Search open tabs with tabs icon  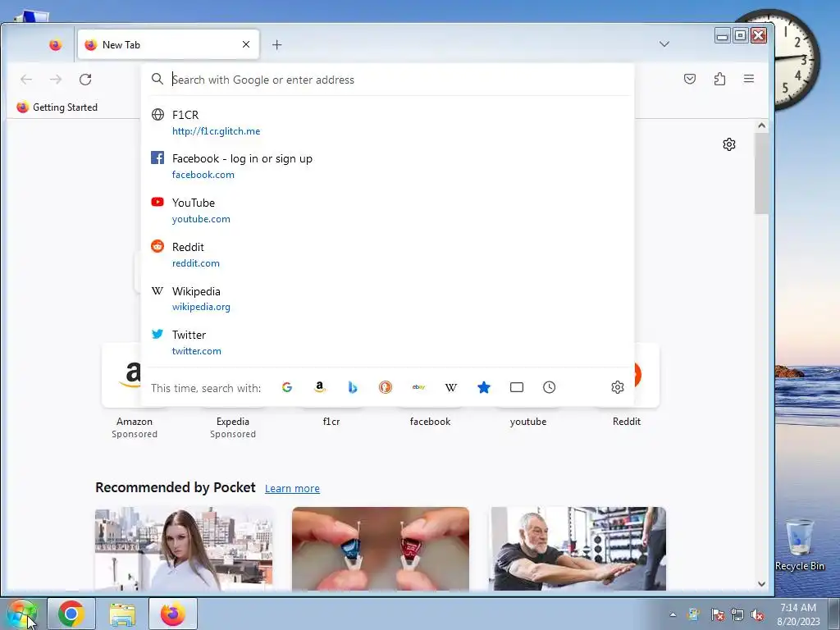pos(517,387)
